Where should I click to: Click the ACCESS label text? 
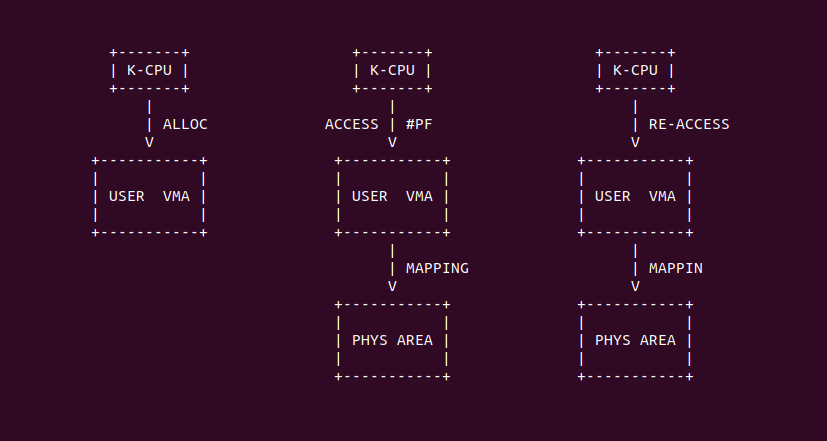[352, 125]
